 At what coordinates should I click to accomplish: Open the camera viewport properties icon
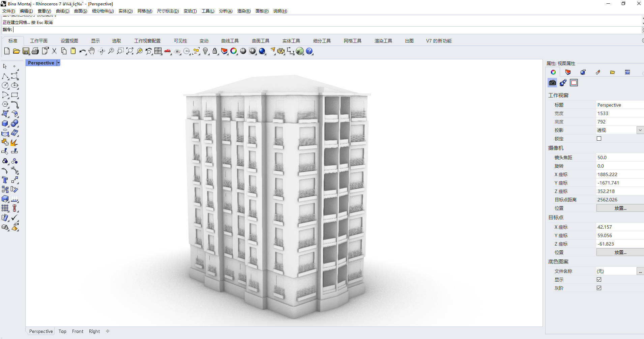[x=552, y=83]
